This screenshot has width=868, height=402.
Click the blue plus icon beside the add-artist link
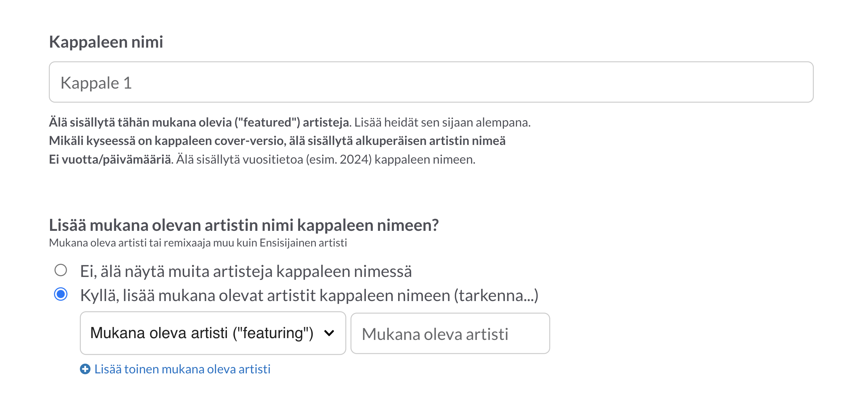[x=85, y=369]
